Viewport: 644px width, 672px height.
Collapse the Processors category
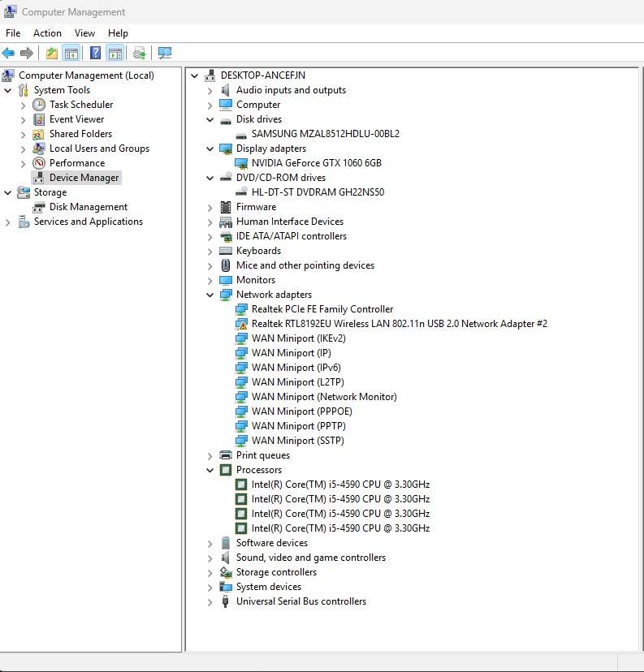pyautogui.click(x=210, y=470)
